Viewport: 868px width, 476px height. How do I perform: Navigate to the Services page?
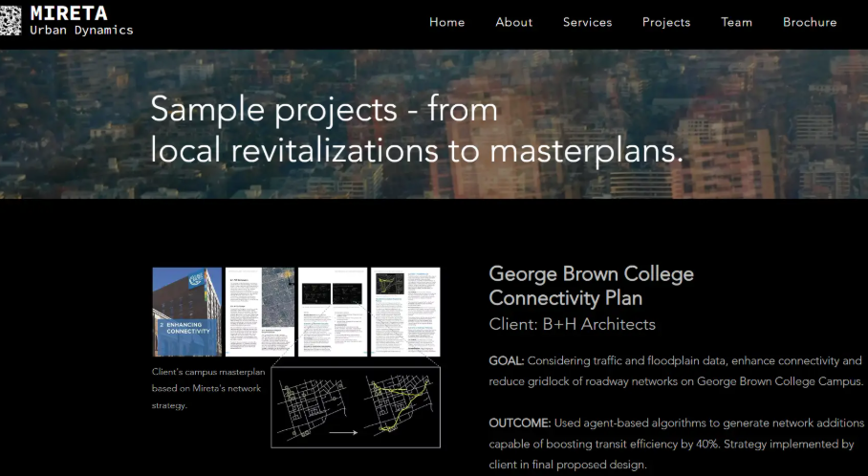point(587,22)
